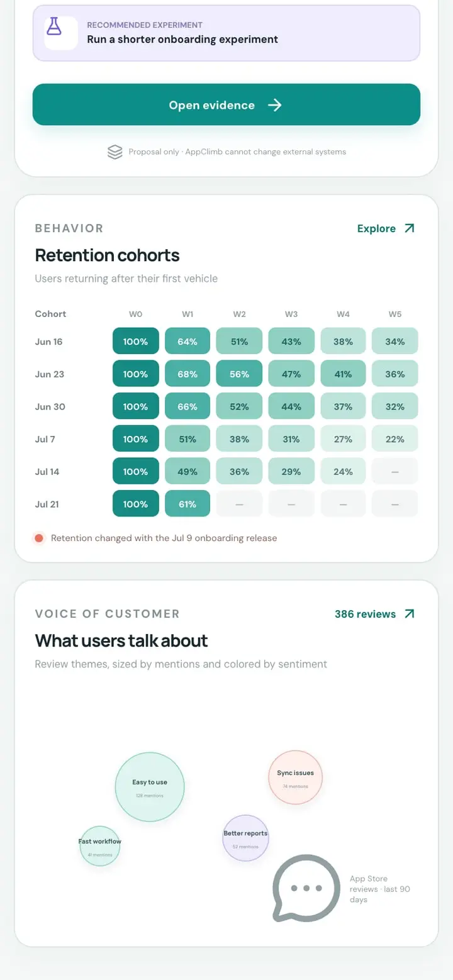Click the flask experiment icon
Viewport: 453px width, 980px height.
(x=55, y=26)
